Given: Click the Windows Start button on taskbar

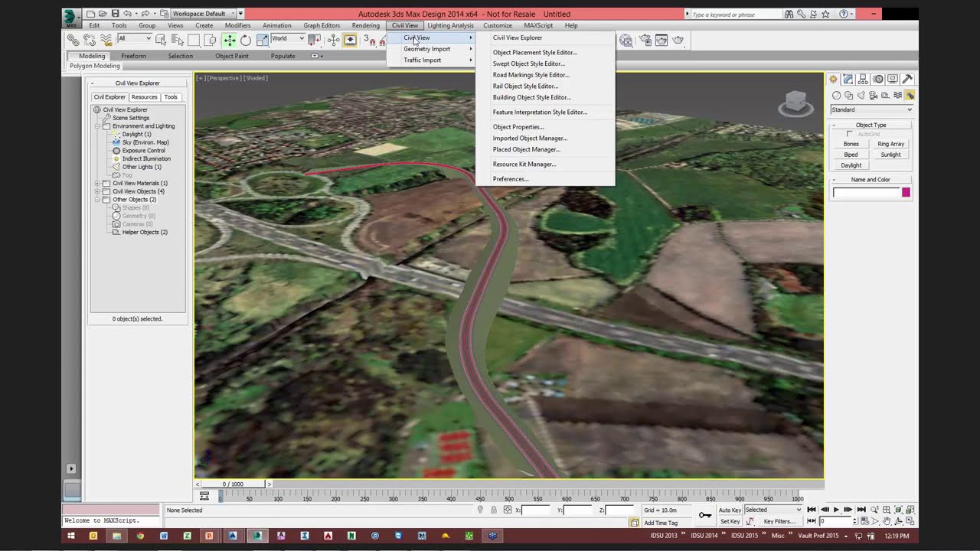Looking at the screenshot, I should (x=70, y=536).
